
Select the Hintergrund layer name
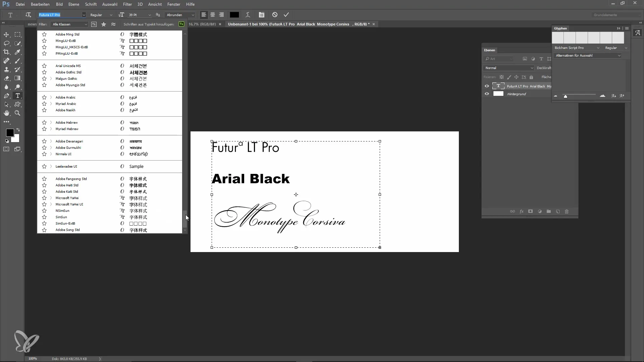click(517, 94)
